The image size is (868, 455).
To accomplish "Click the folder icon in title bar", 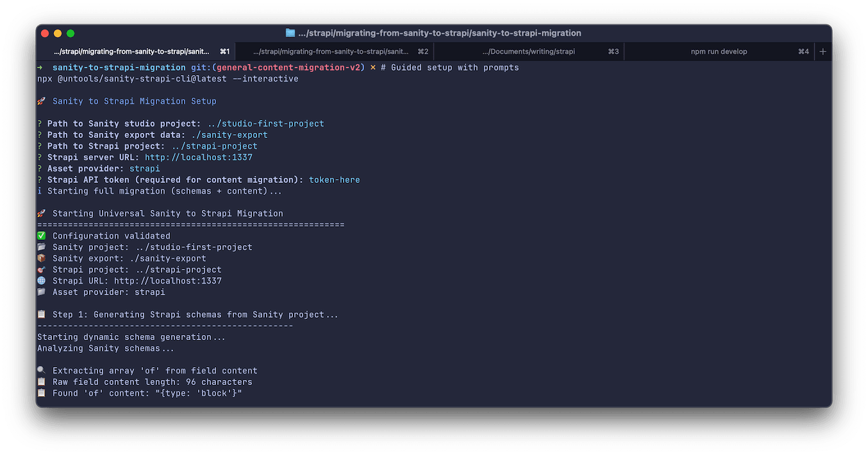I will click(290, 33).
